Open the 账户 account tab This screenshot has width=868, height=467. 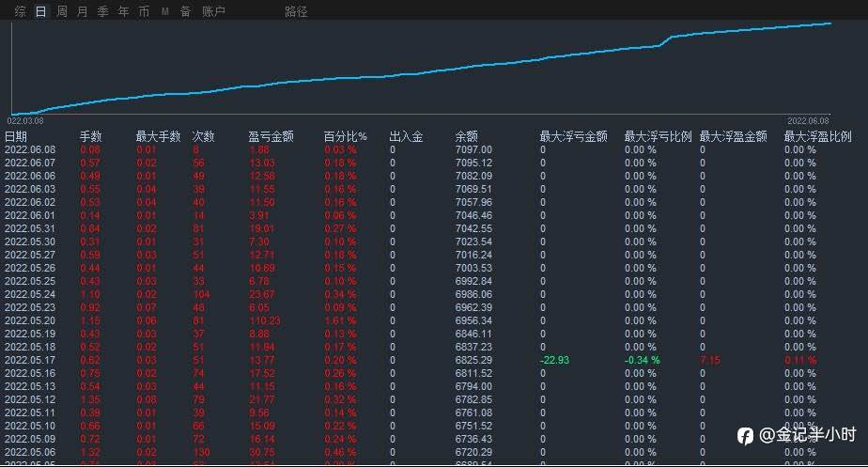click(x=213, y=11)
